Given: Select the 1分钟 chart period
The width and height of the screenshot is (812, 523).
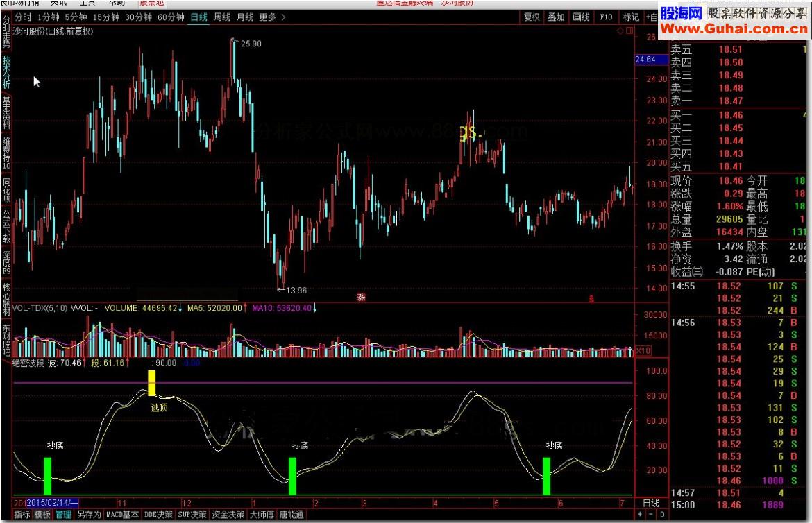Looking at the screenshot, I should [x=47, y=17].
